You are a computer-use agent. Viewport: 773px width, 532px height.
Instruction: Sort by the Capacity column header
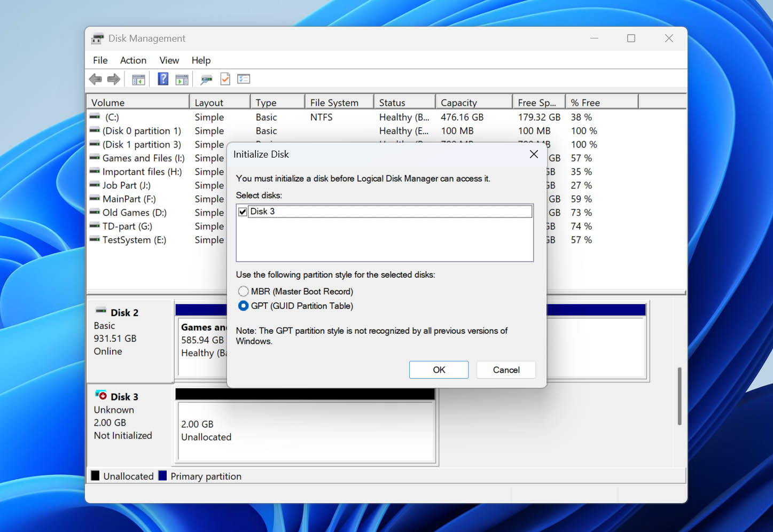pos(474,102)
